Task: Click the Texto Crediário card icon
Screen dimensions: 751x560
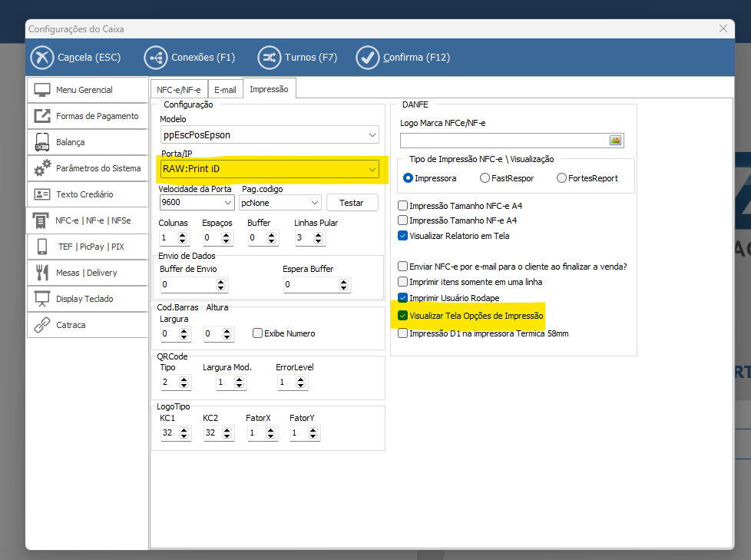Action: click(42, 194)
